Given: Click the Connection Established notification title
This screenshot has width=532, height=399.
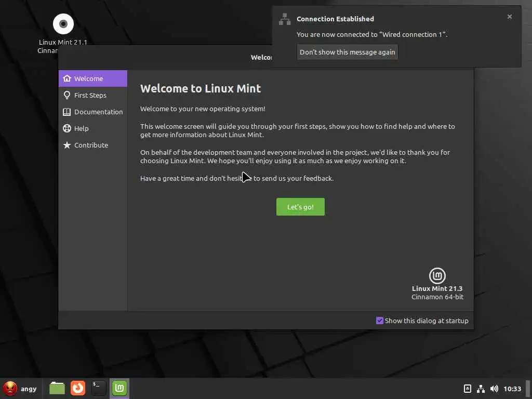Looking at the screenshot, I should tap(335, 19).
